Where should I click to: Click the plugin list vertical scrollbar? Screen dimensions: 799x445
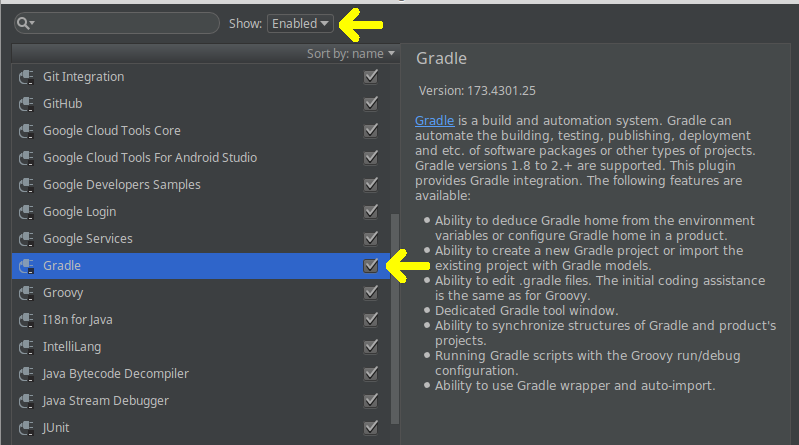pyautogui.click(x=394, y=319)
